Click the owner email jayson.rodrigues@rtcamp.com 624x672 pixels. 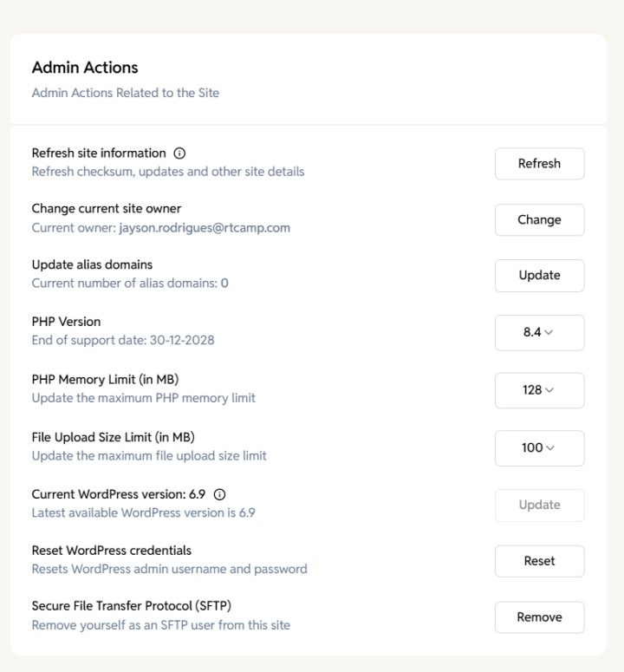tap(205, 228)
